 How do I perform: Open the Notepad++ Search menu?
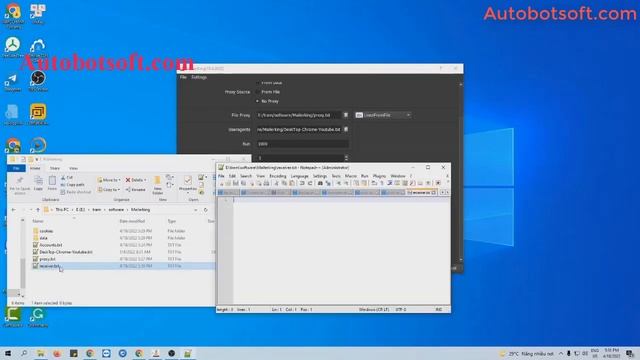click(x=246, y=176)
